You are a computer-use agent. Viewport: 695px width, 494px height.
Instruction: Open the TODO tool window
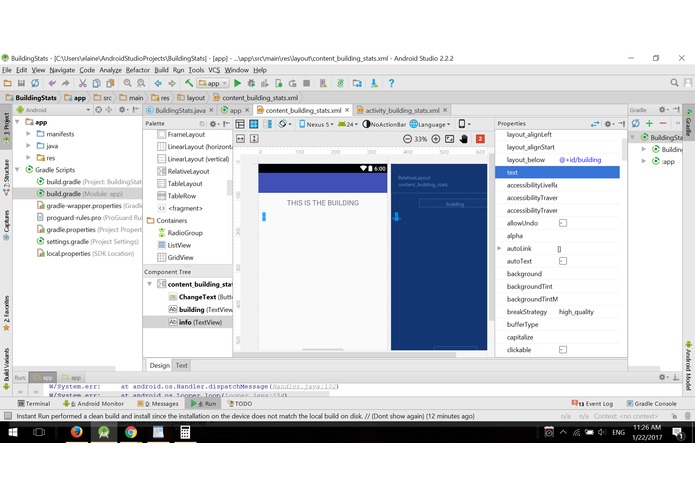point(240,404)
